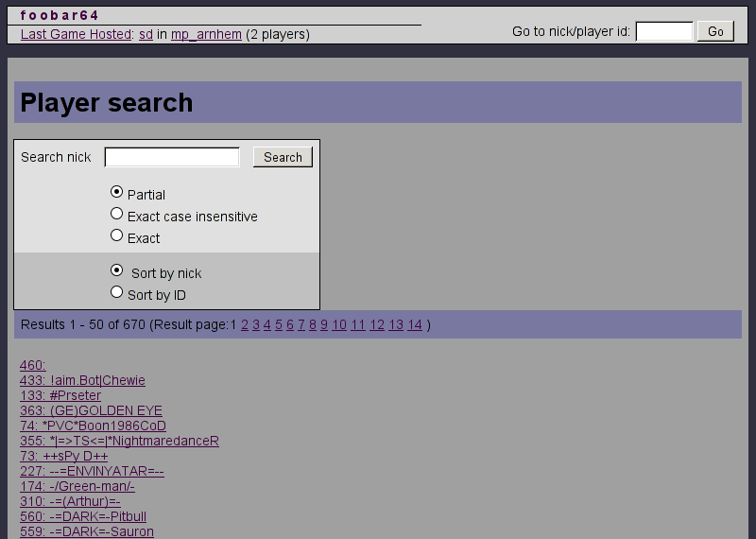Open player 227: --=ENVINYATAR=--
Image resolution: width=756 pixels, height=539 pixels.
coord(92,471)
